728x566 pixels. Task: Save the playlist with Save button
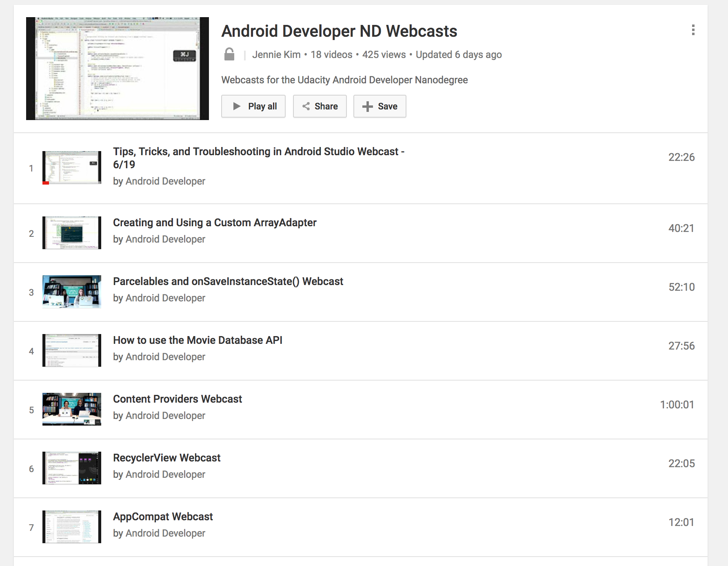tap(380, 106)
